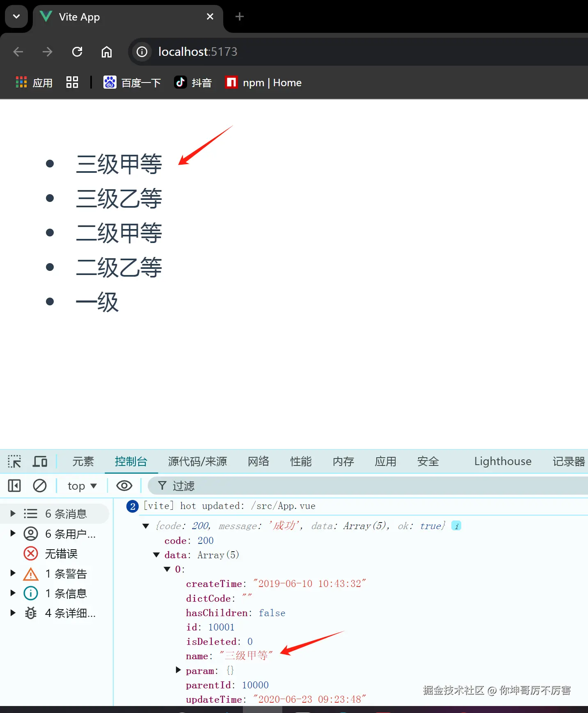Switch to the 元素 tab
This screenshot has height=713, width=588.
coord(83,461)
